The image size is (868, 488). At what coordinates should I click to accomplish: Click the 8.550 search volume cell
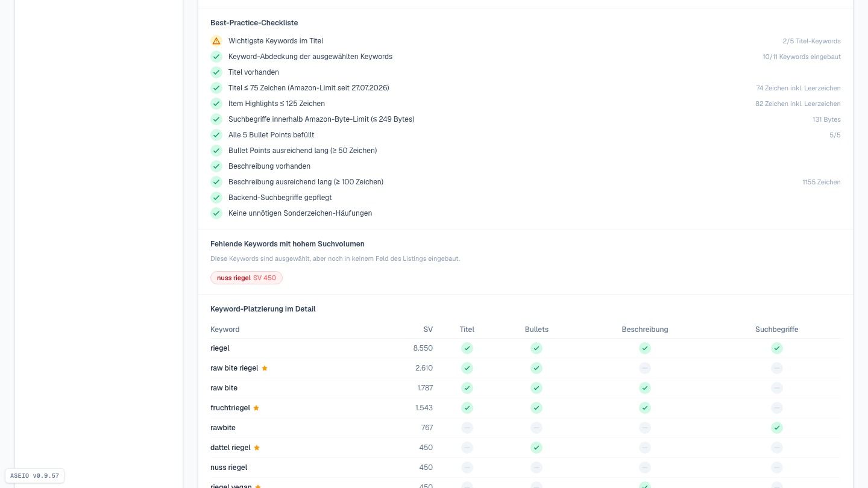coord(423,348)
